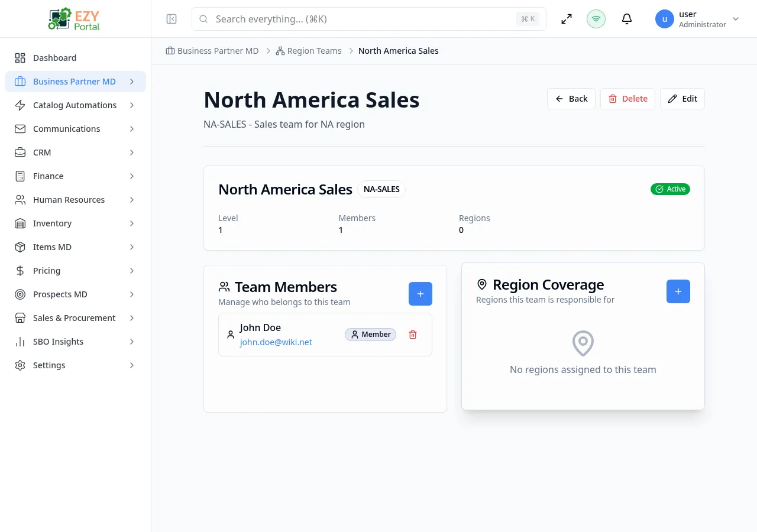Toggle fullscreen expand icon in header

pos(567,19)
